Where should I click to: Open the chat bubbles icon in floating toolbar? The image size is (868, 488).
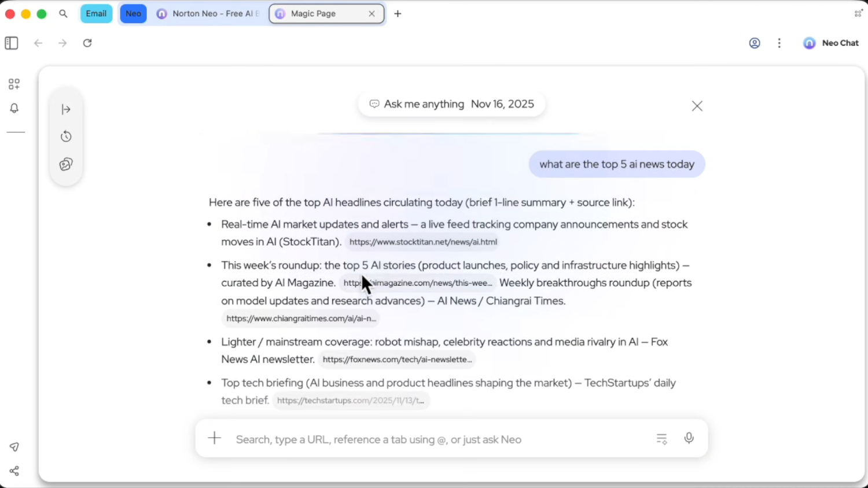tap(66, 164)
